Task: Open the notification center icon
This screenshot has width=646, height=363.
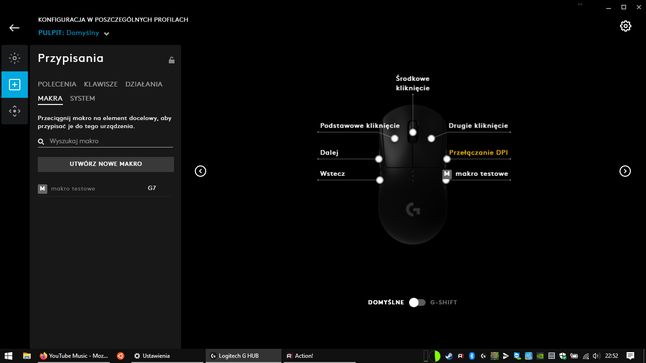Action: (x=630, y=356)
